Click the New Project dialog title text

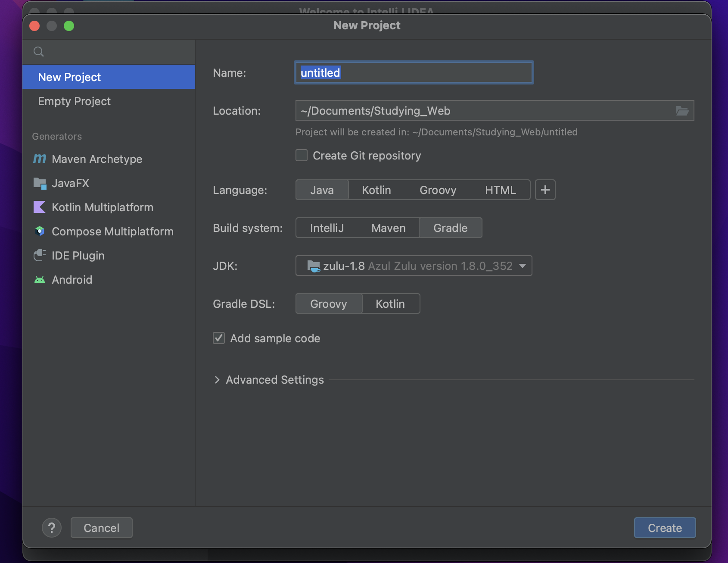click(x=367, y=25)
